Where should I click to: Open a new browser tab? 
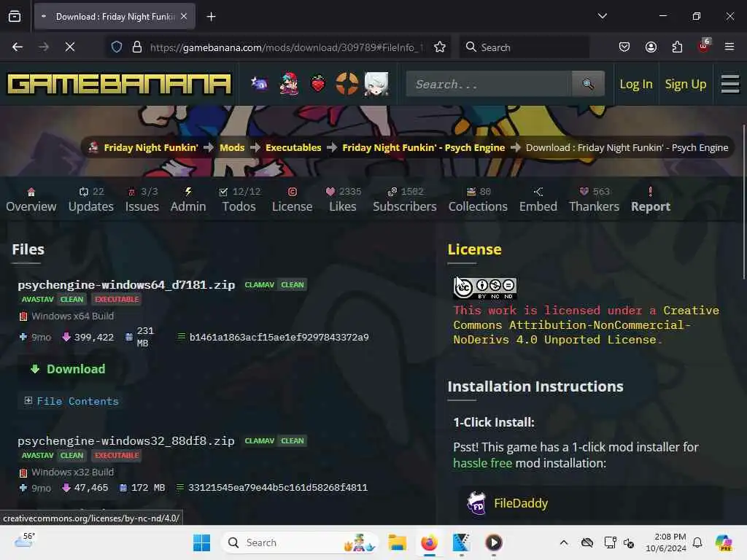pyautogui.click(x=211, y=17)
